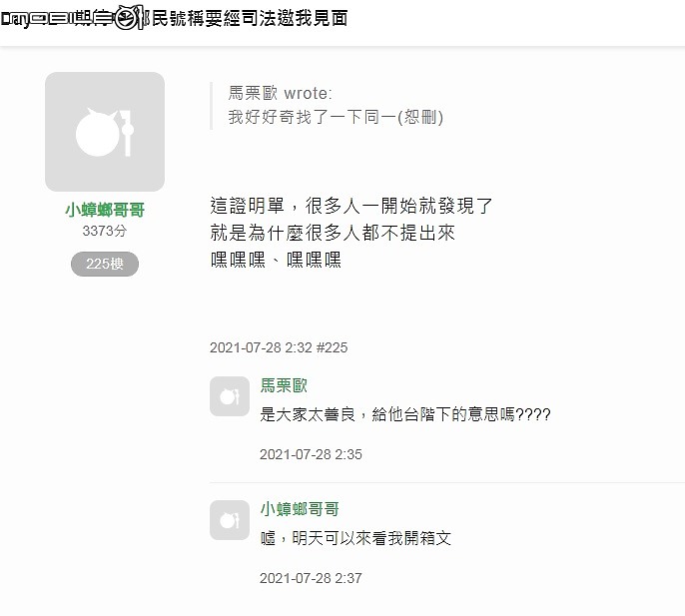Click username 小蟑螂哥哥 under the large avatar
The width and height of the screenshot is (685, 616).
105,210
